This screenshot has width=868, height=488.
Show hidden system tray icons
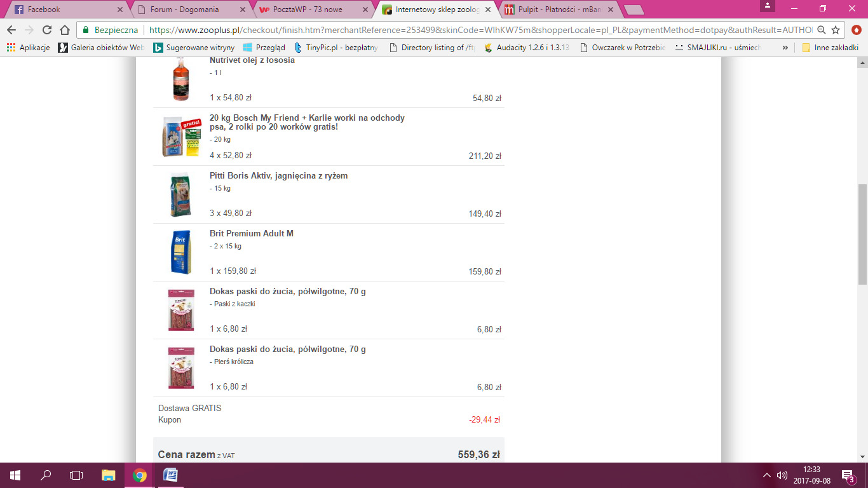pos(767,475)
